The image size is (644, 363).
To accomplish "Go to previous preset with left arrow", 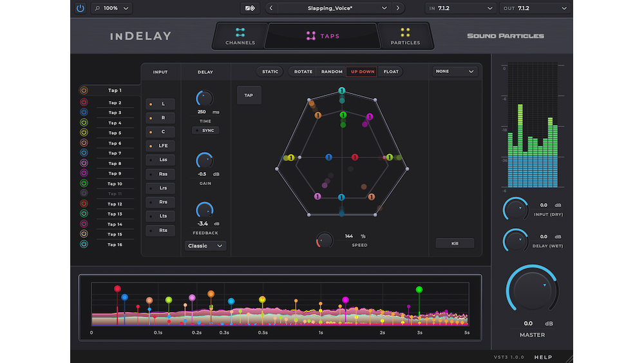I will (x=271, y=8).
